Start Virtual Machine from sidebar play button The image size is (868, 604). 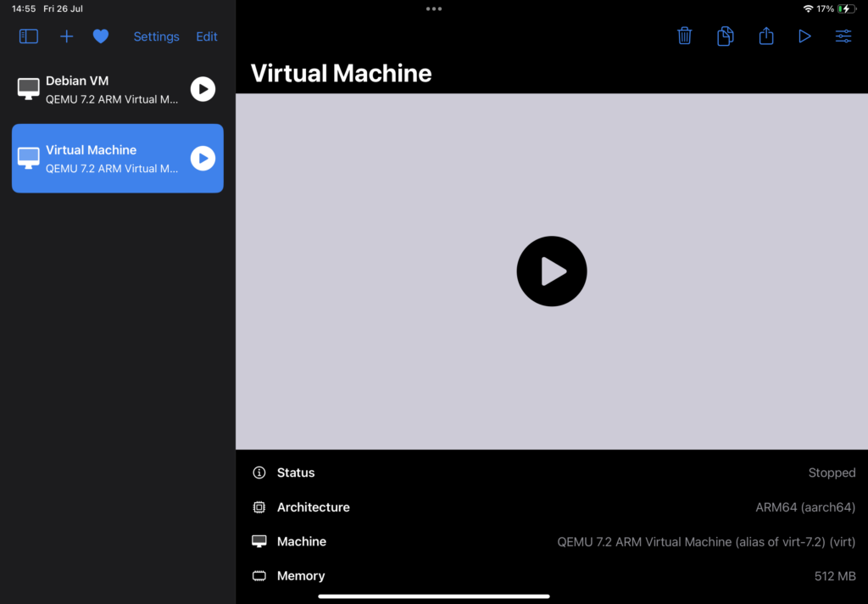[203, 158]
